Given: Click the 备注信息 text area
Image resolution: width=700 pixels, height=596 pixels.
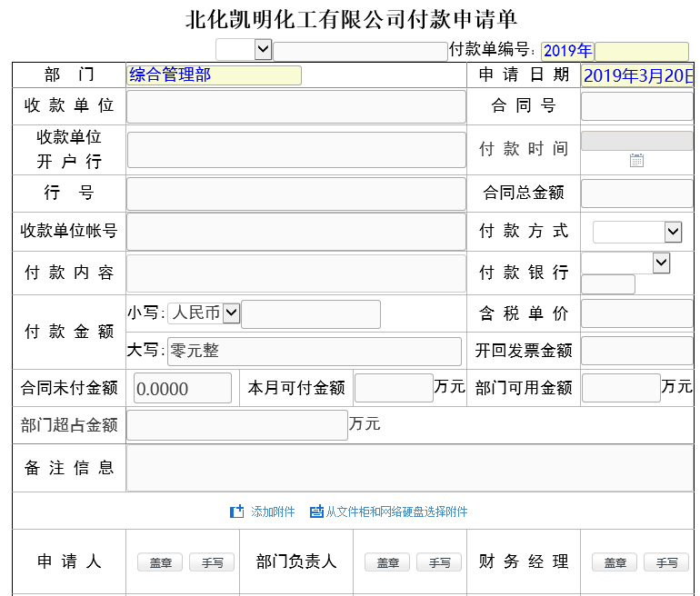Looking at the screenshot, I should [x=409, y=468].
